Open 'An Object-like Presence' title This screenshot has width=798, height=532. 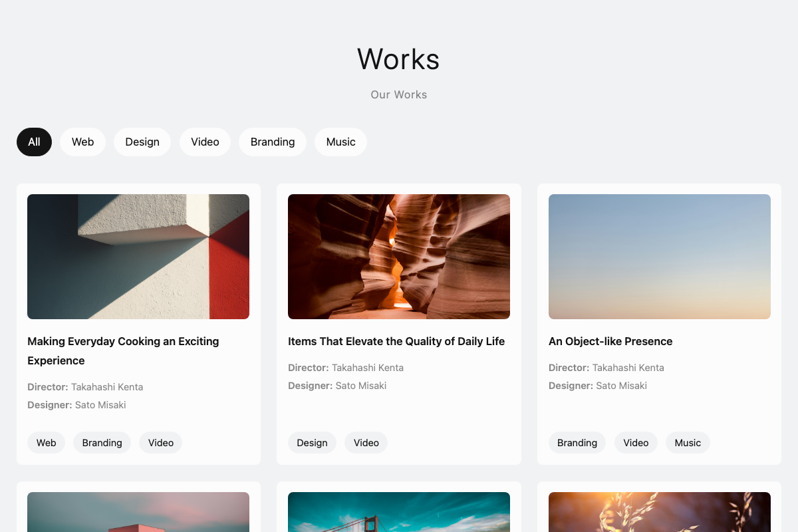tap(610, 341)
